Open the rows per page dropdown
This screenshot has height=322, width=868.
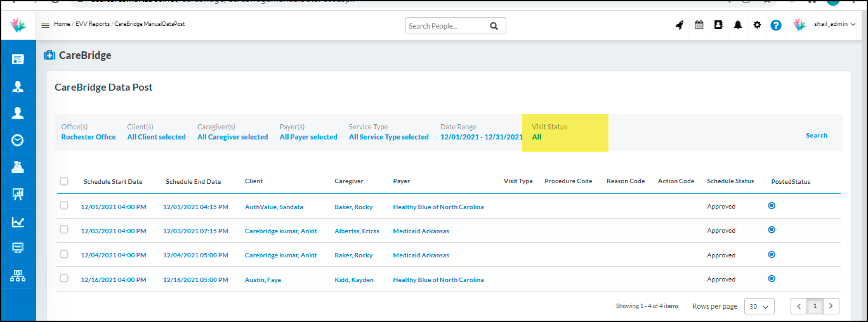click(x=759, y=306)
